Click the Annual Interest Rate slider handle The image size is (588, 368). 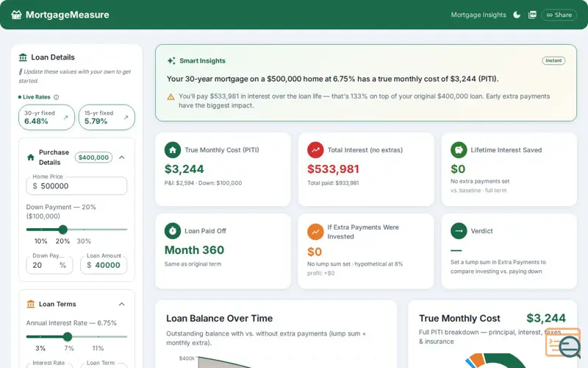68,336
